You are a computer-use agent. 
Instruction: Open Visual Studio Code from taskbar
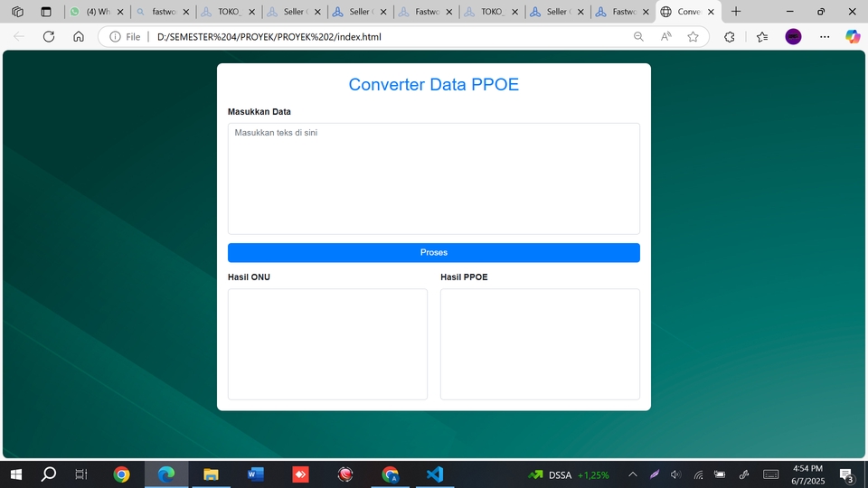click(435, 474)
